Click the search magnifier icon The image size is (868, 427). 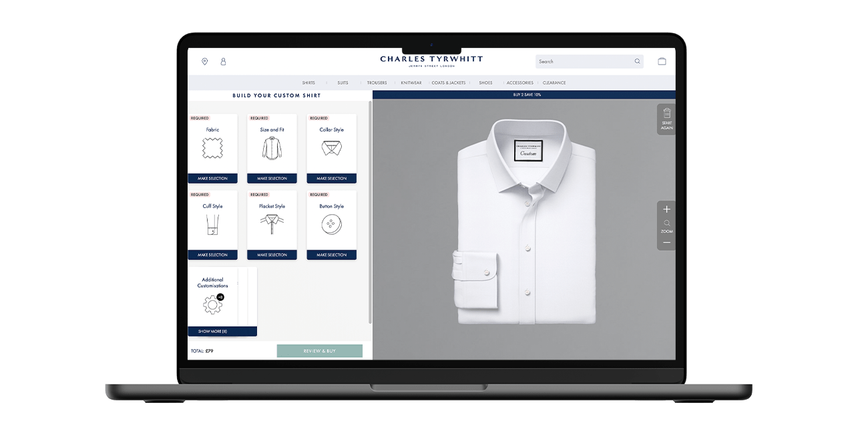(637, 61)
